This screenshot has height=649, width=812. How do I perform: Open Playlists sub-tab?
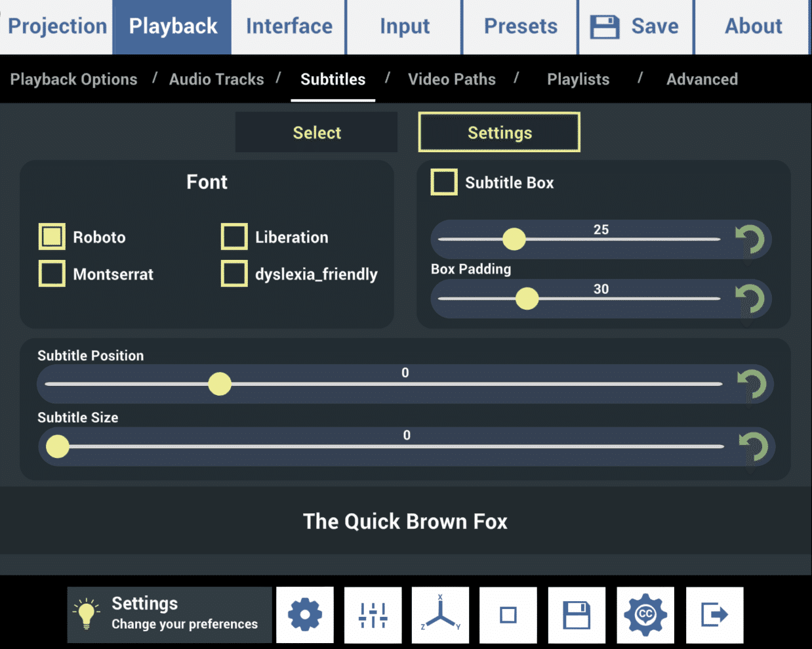(x=579, y=79)
